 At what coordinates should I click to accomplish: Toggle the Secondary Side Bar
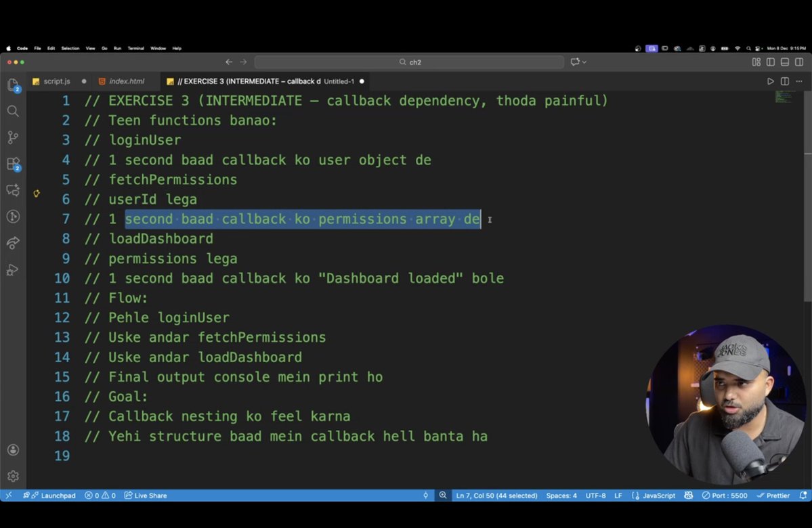click(800, 62)
